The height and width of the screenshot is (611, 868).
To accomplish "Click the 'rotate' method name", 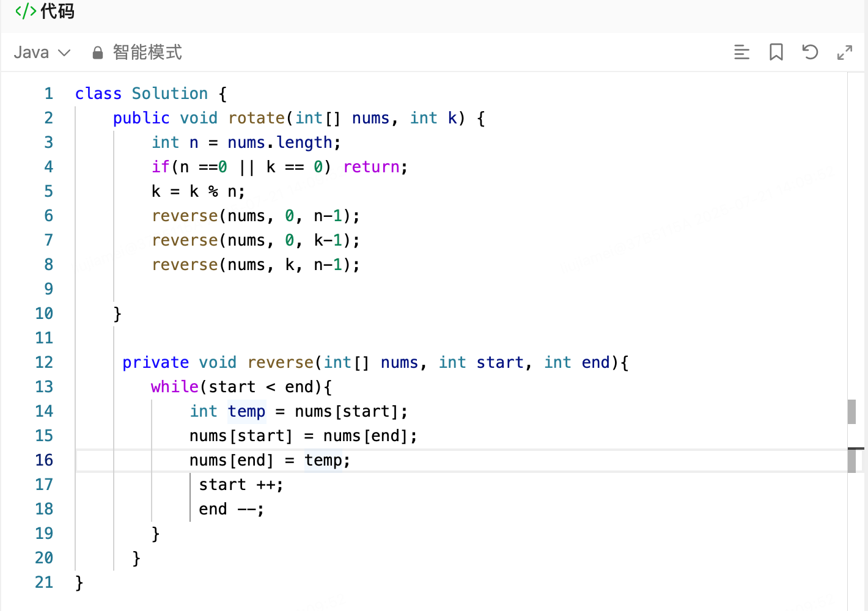I will [x=257, y=118].
